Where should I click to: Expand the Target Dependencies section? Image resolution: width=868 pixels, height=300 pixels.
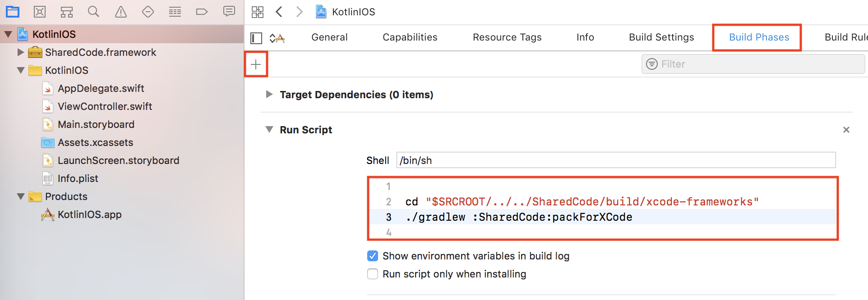(x=269, y=95)
